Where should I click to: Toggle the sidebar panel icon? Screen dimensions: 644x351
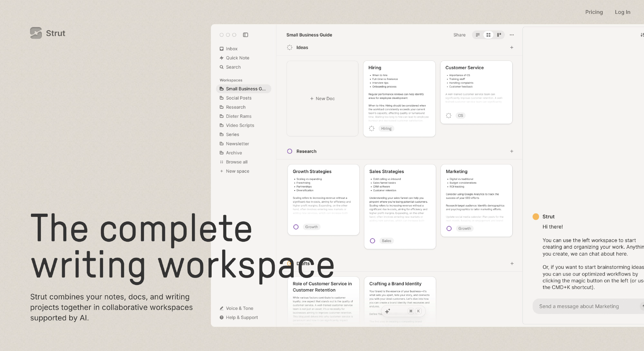pyautogui.click(x=245, y=35)
